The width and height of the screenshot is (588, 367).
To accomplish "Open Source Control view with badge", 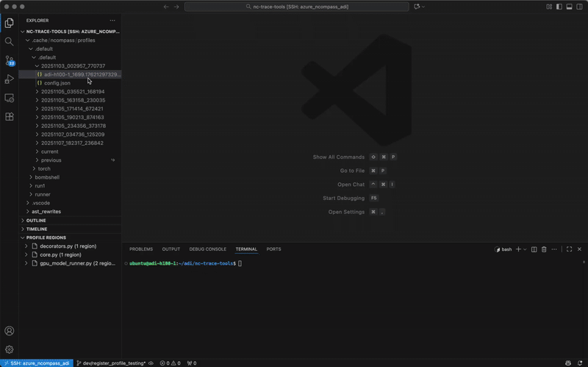I will click(x=9, y=60).
